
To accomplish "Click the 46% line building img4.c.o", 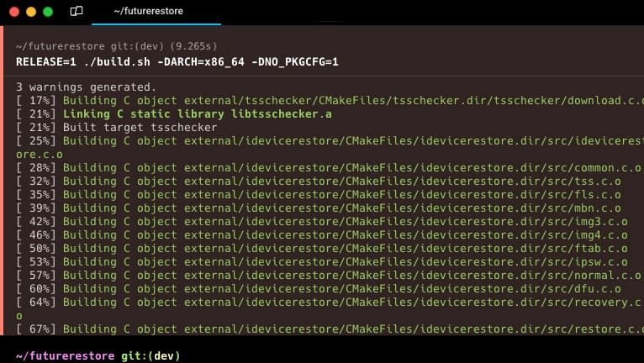I will [x=322, y=235].
